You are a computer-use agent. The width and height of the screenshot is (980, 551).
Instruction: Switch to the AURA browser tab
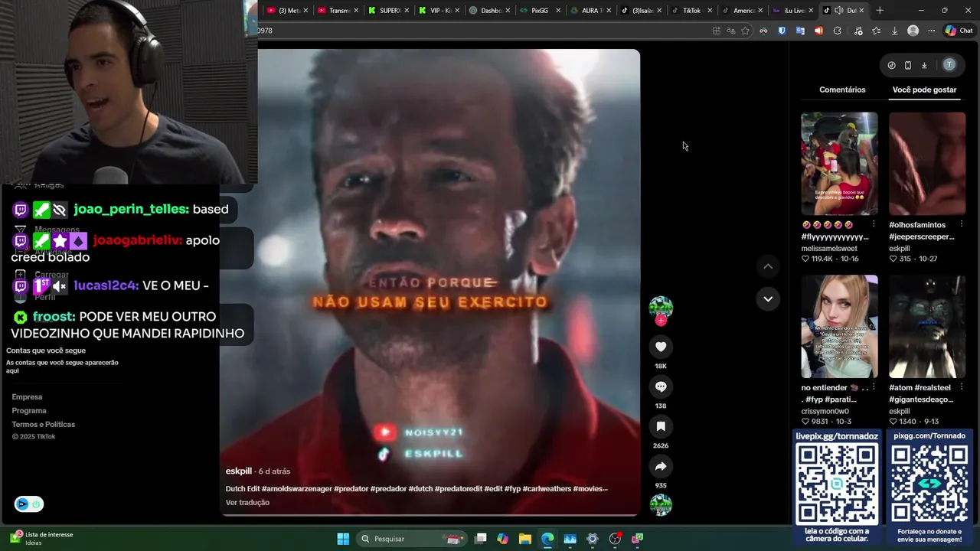coord(590,11)
